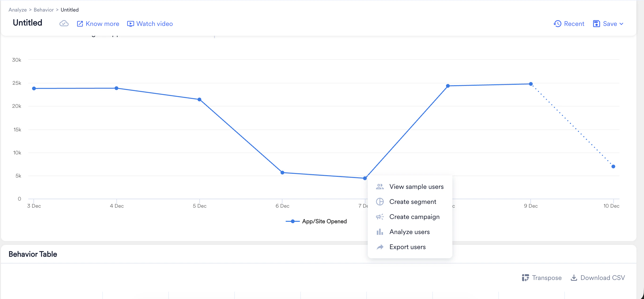Select View sample users menu item
644x299 pixels.
coord(416,187)
